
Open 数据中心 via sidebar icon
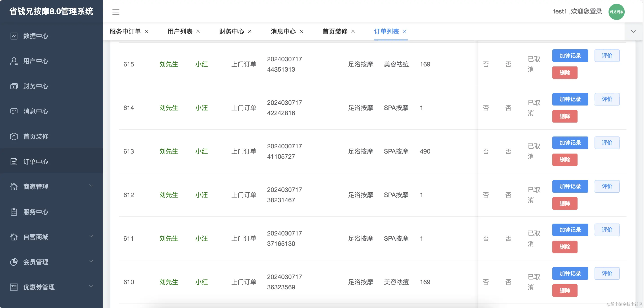14,36
